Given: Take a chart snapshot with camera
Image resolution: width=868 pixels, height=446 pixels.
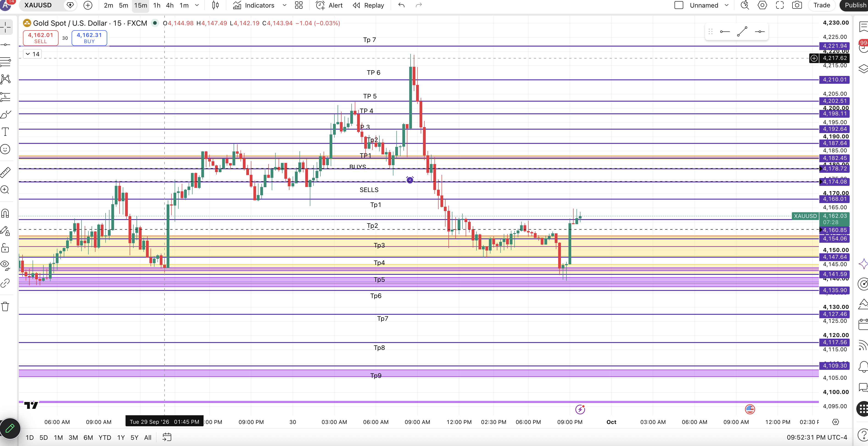Looking at the screenshot, I should (x=797, y=5).
